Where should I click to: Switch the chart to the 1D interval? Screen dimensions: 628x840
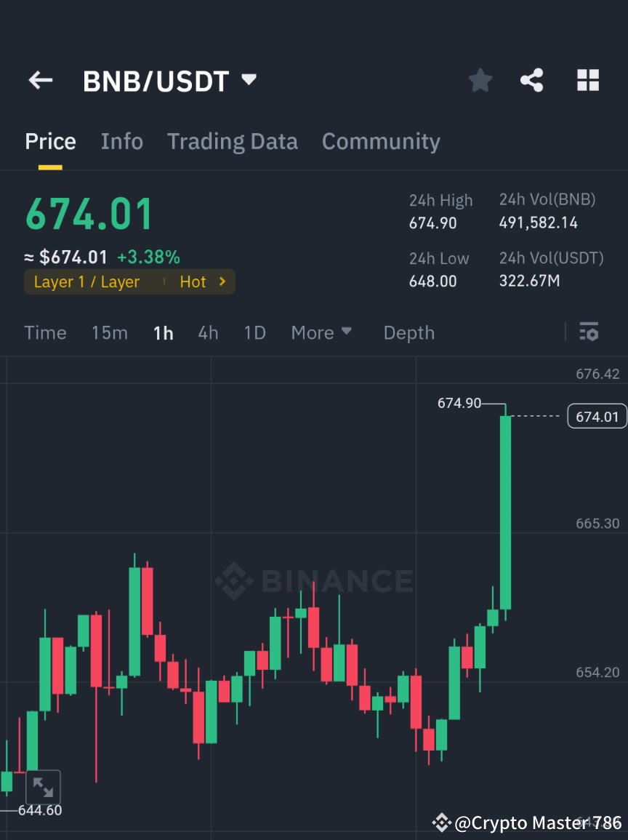point(254,332)
